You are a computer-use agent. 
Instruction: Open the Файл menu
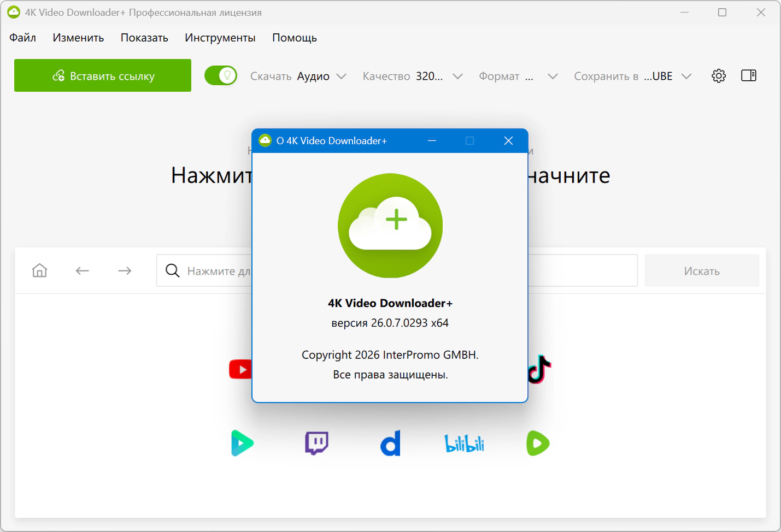(x=22, y=38)
